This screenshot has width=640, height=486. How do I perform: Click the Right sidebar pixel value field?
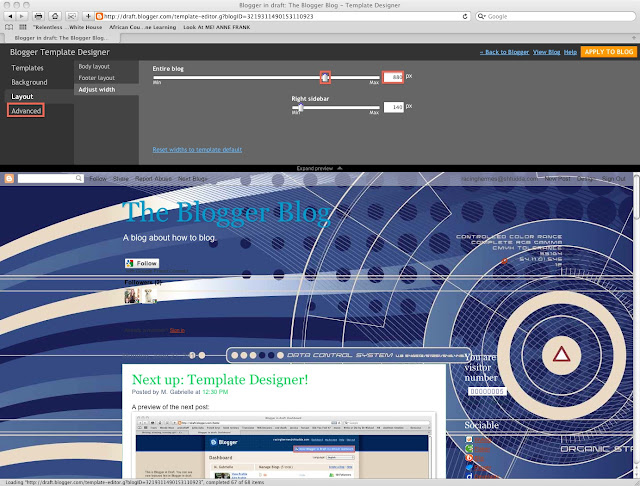tap(394, 107)
